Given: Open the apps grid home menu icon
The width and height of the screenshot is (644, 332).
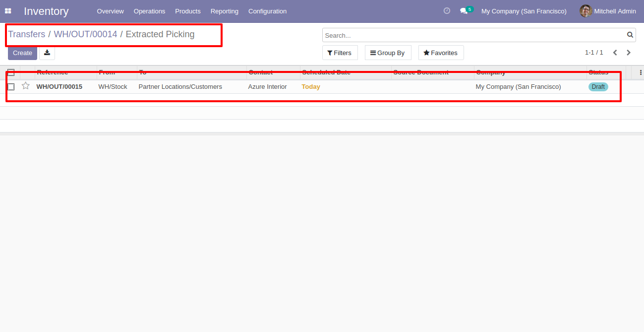Looking at the screenshot, I should (x=8, y=11).
